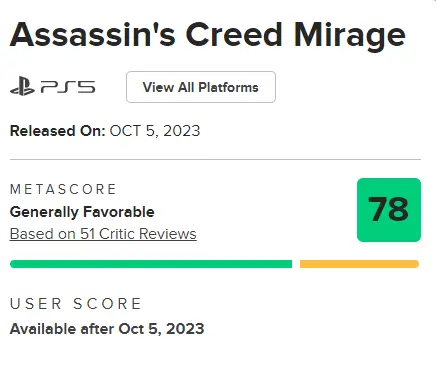This screenshot has height=389, width=436.
Task: Click the PlayStation logo symbol
Action: click(x=22, y=86)
